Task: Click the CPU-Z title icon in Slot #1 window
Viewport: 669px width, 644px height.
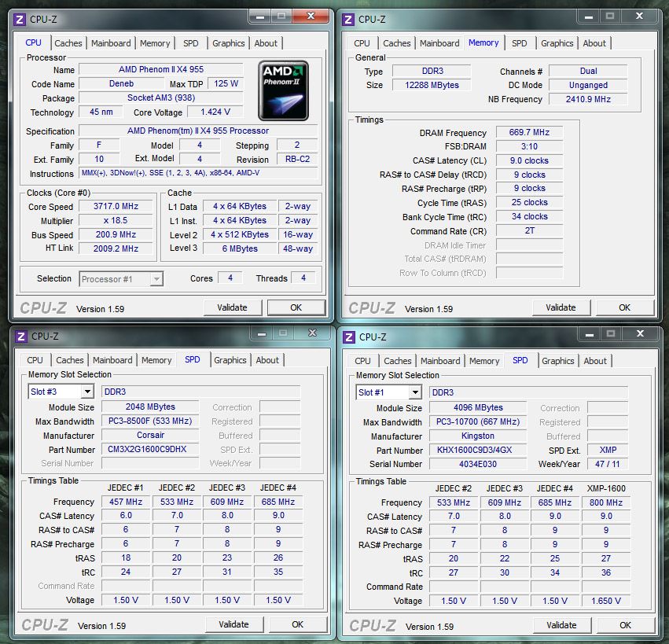Action: [349, 337]
